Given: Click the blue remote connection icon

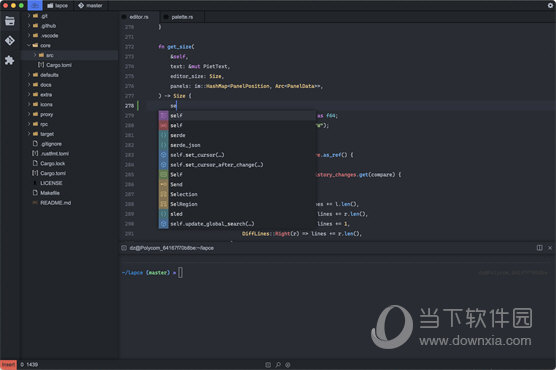Looking at the screenshot, I should pyautogui.click(x=35, y=5).
